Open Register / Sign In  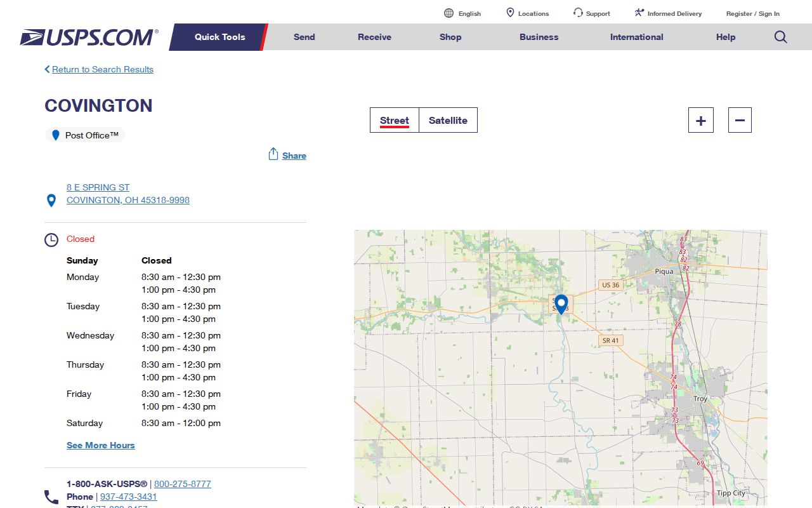pos(753,13)
